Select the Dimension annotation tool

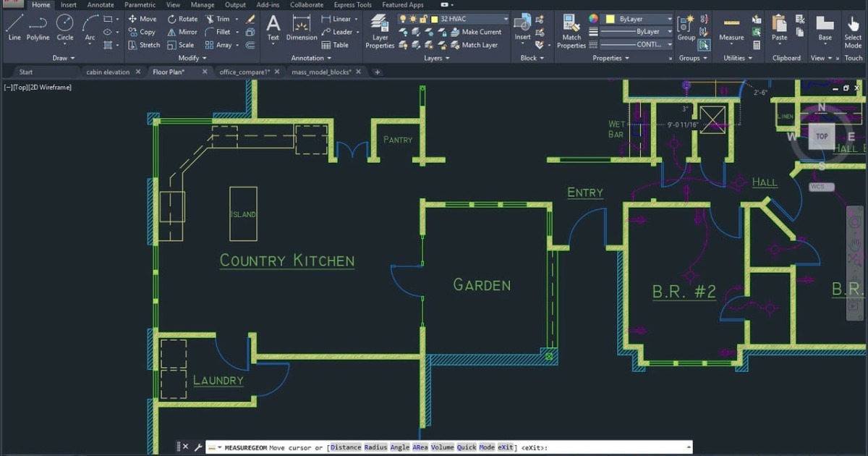tap(302, 28)
